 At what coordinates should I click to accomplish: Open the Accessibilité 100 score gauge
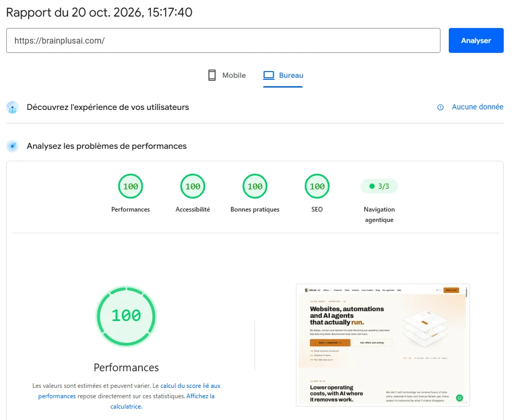(193, 186)
